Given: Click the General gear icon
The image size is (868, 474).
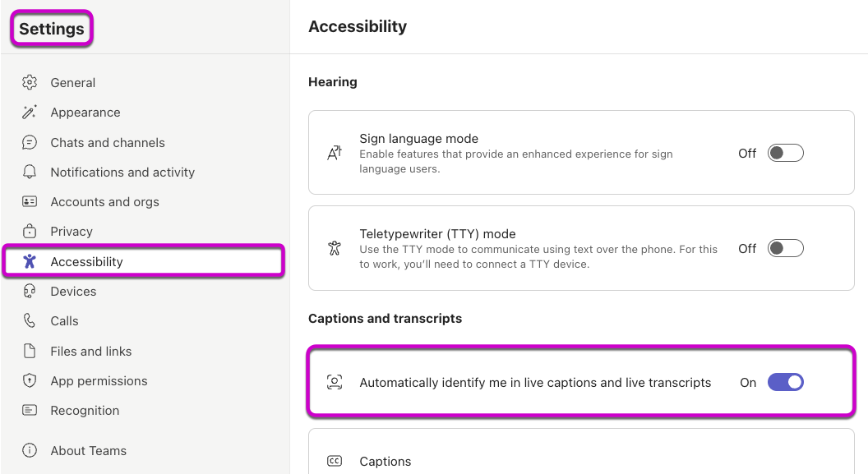Looking at the screenshot, I should click(30, 82).
